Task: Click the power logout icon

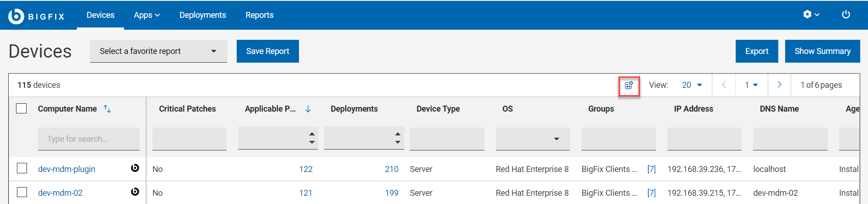Action: click(x=846, y=15)
